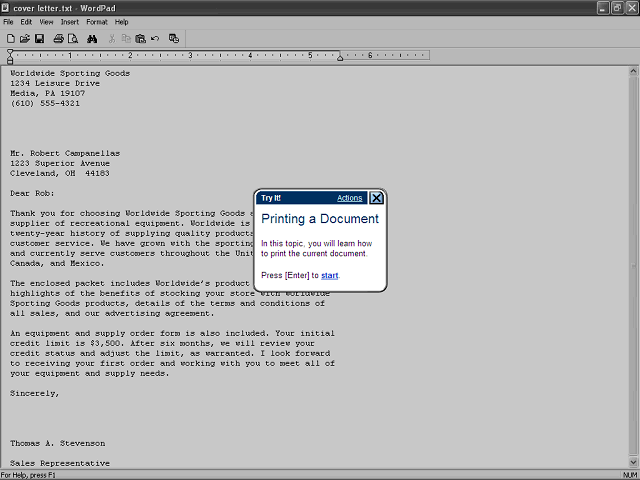The image size is (640, 480).
Task: Click the Paste clipboard icon
Action: (140, 39)
